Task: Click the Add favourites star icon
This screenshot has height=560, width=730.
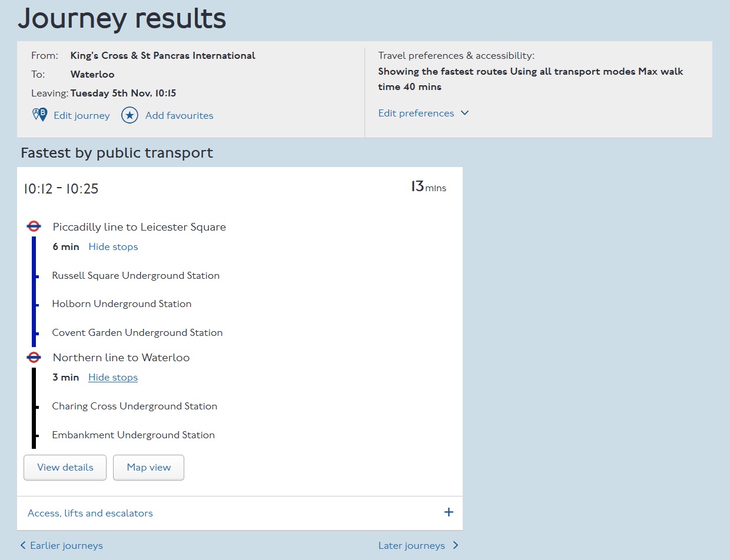Action: coord(130,115)
